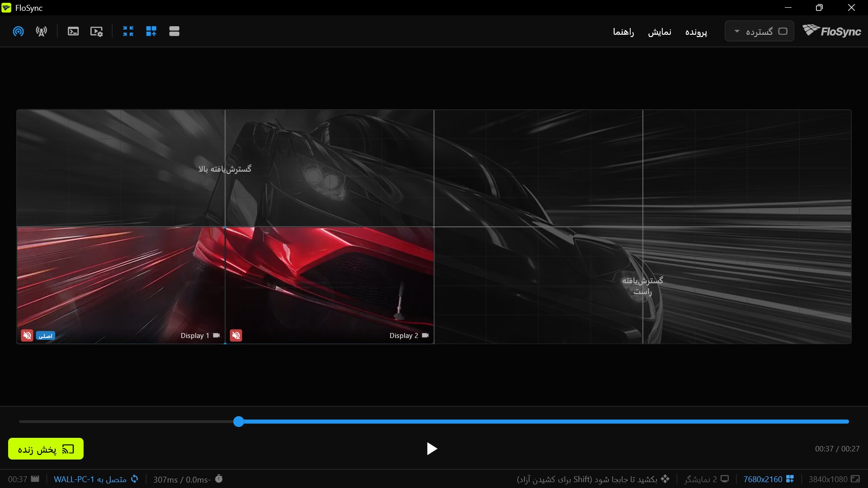The image size is (868, 488).
Task: Open the playback settings icon with gear
Action: (96, 31)
